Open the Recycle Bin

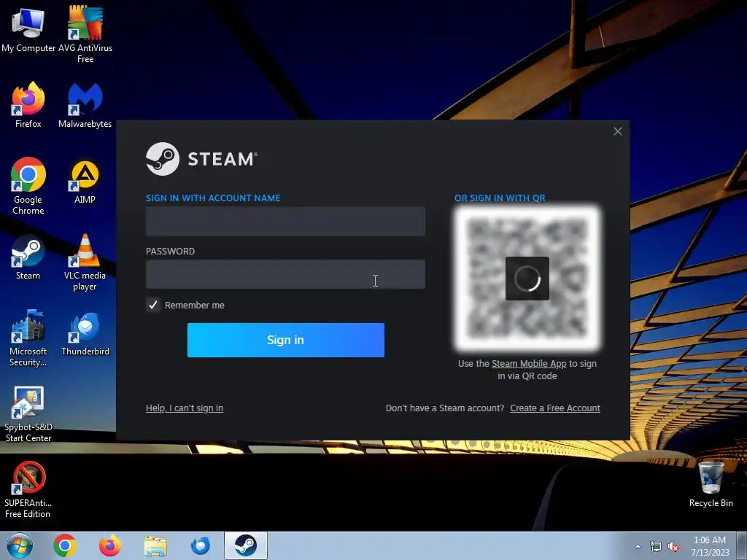[711, 484]
